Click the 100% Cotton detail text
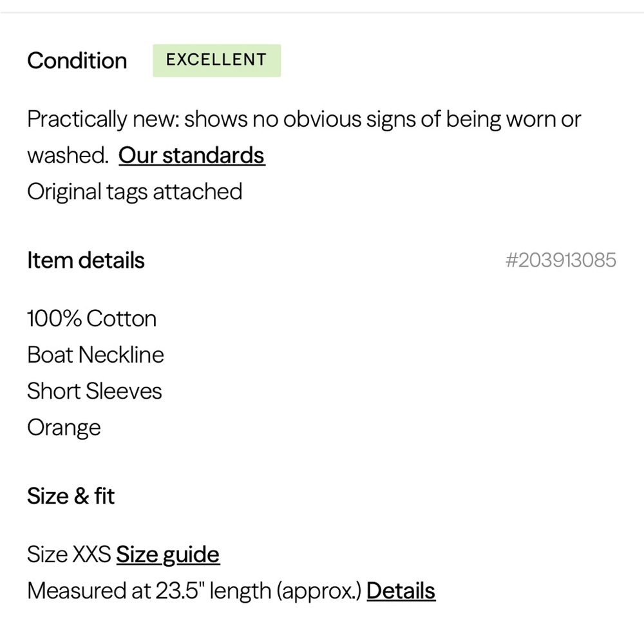 [x=92, y=319]
